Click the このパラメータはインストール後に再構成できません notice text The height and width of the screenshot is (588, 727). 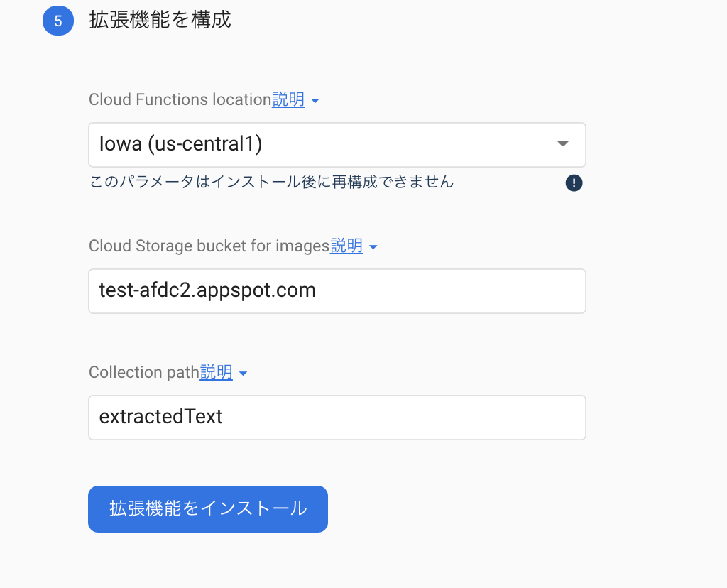tap(272, 181)
